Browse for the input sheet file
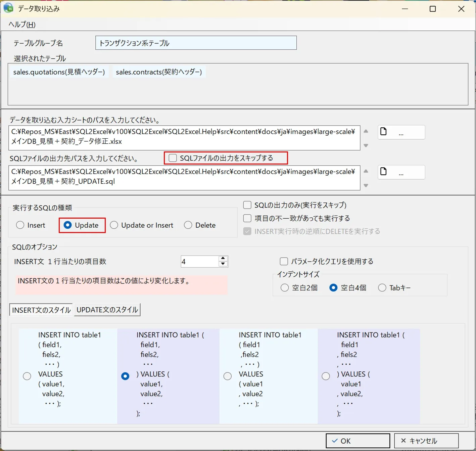This screenshot has height=451, width=476. (401, 132)
